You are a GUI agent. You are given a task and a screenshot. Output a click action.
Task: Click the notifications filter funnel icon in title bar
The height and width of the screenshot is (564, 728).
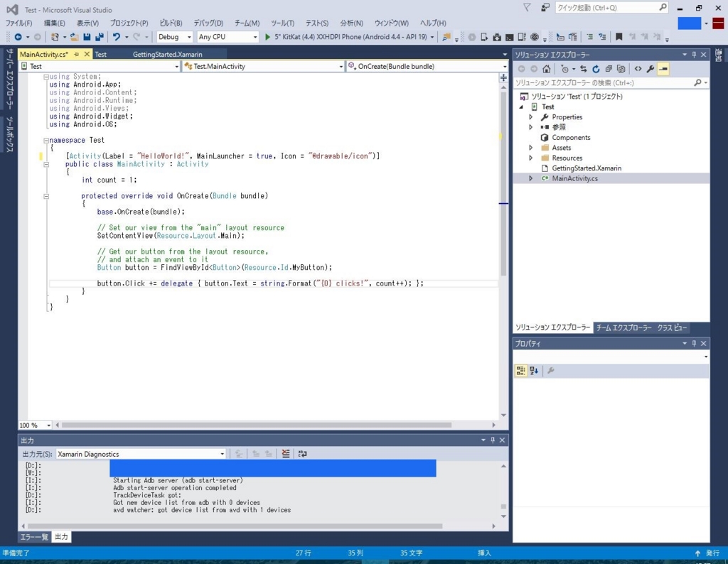tap(527, 7)
